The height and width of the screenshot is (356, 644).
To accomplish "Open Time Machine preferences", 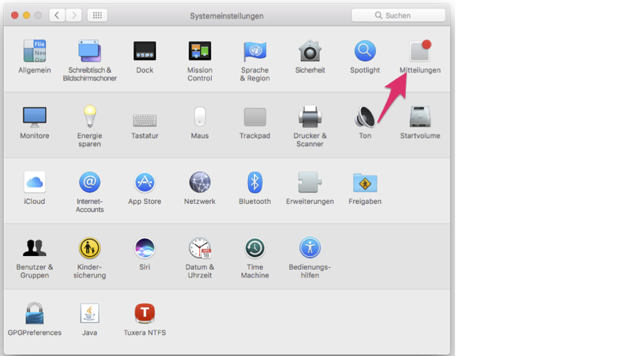I will pyautogui.click(x=255, y=248).
